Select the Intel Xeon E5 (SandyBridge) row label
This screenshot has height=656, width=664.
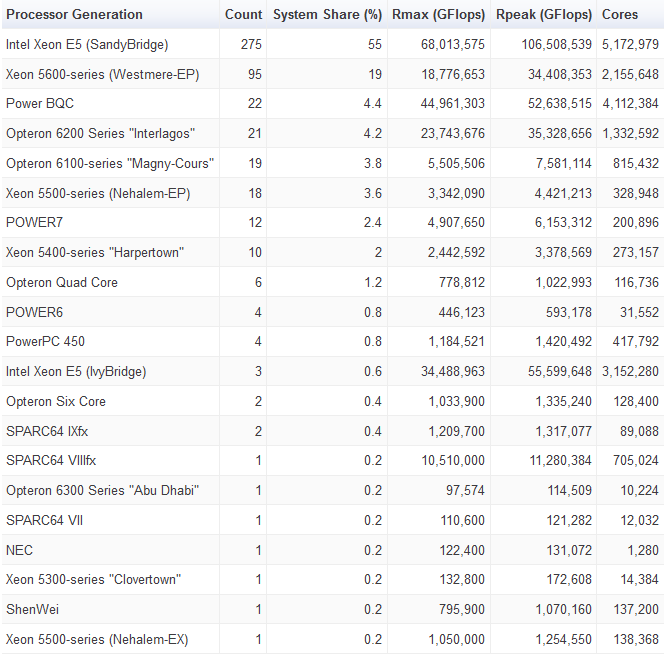coord(87,44)
